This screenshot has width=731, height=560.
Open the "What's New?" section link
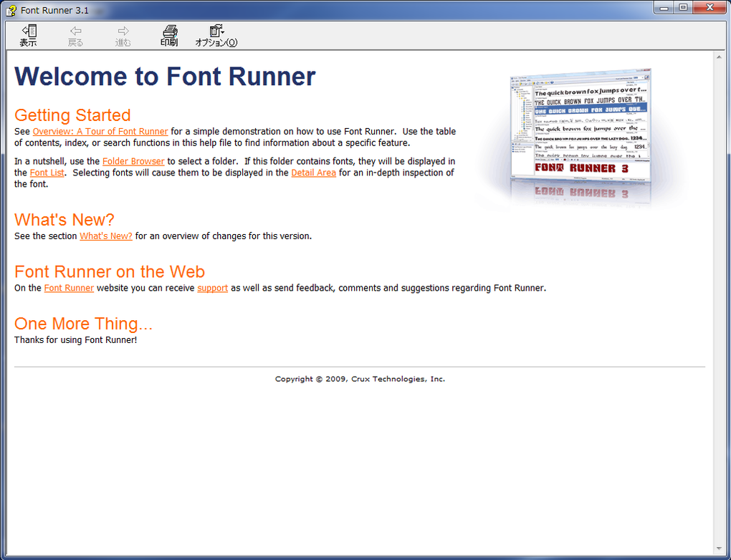pos(106,236)
